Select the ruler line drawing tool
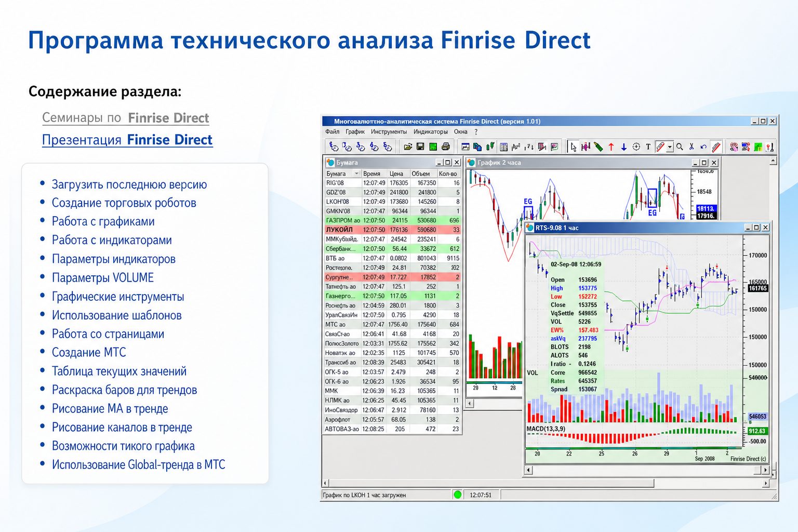This screenshot has width=798, height=532. (x=660, y=147)
